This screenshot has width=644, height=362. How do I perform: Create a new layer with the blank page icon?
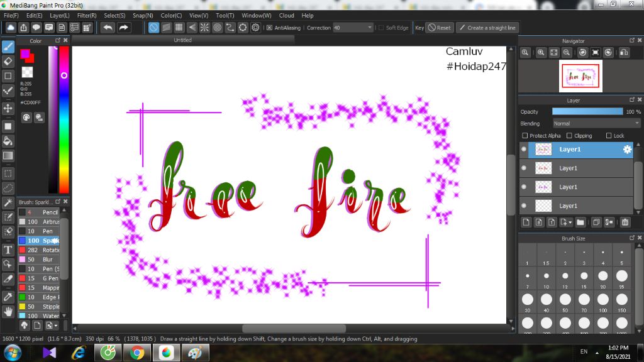point(526,222)
